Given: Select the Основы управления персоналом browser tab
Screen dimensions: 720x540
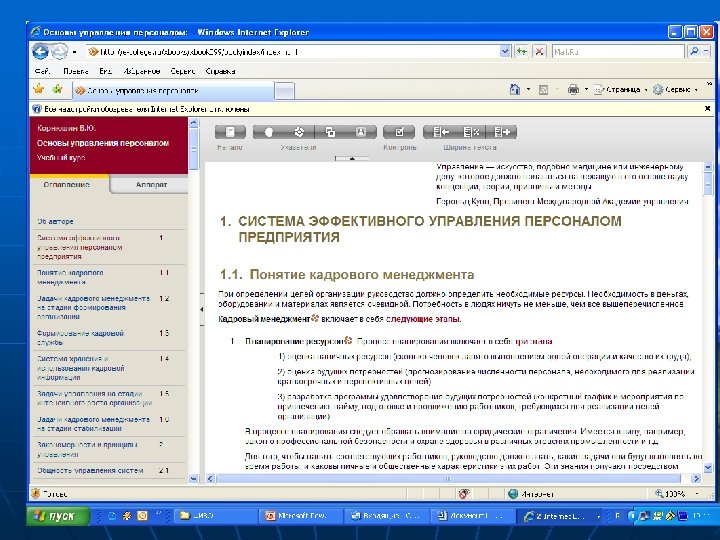Looking at the screenshot, I should pyautogui.click(x=174, y=90).
